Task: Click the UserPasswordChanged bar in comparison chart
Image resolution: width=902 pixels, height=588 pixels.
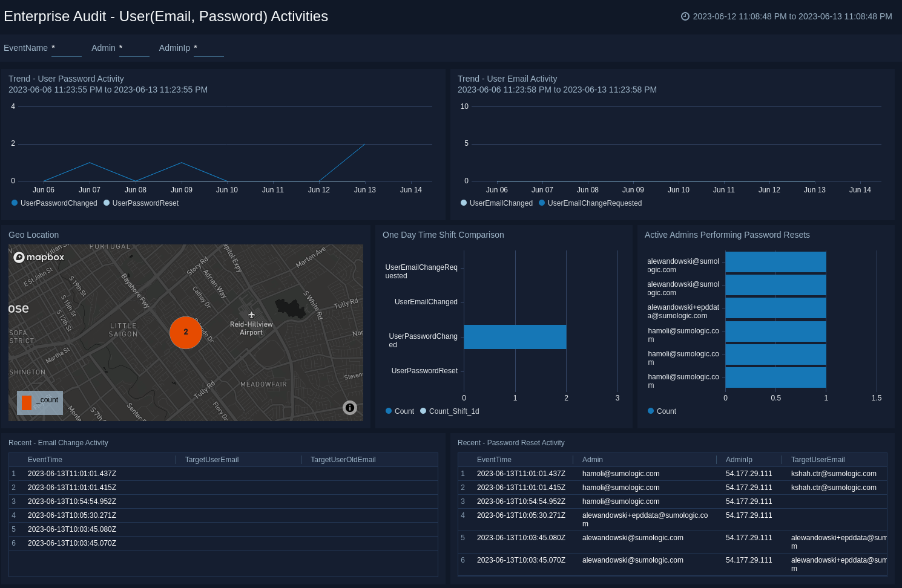Action: 515,337
